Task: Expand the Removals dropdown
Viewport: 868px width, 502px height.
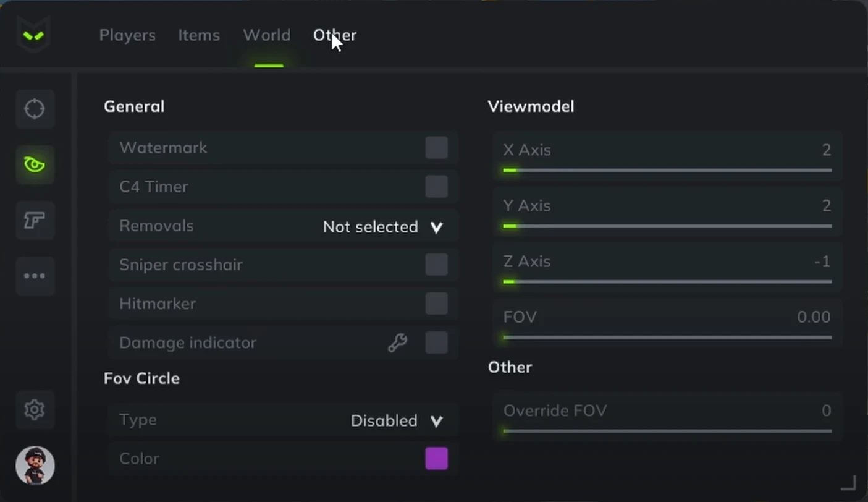Action: point(383,227)
